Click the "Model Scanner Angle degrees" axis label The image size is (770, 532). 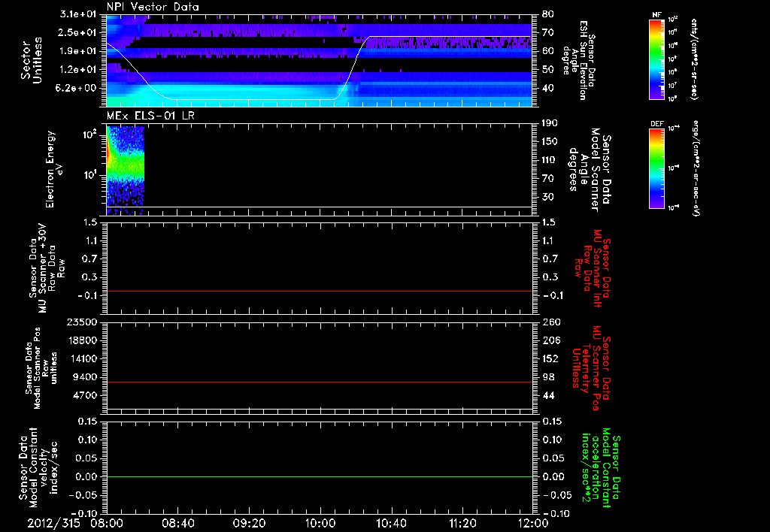[590, 170]
